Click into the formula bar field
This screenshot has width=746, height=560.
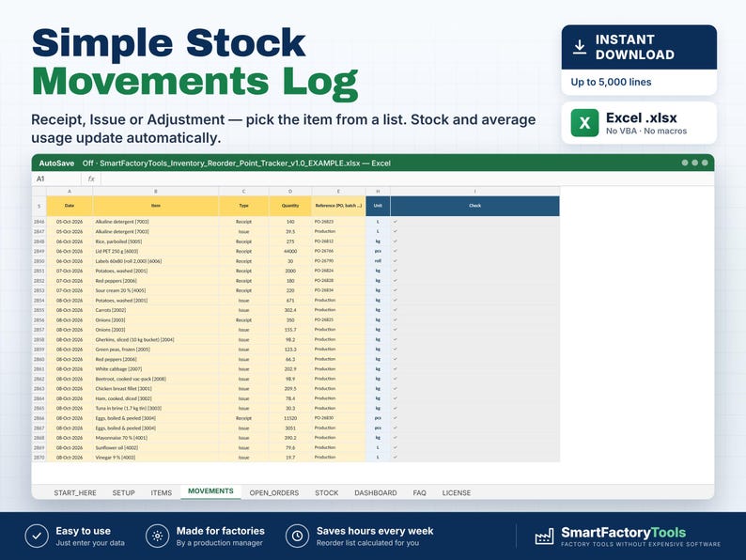407,179
